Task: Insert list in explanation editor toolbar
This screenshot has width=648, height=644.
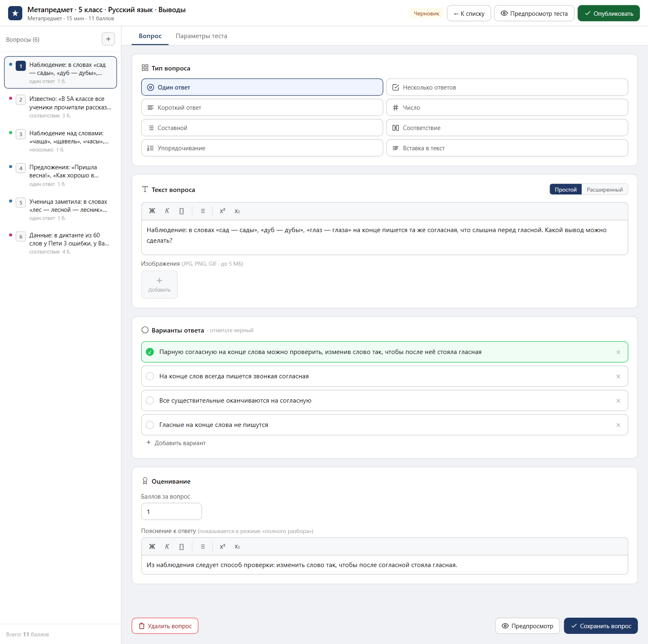Action: tap(203, 546)
